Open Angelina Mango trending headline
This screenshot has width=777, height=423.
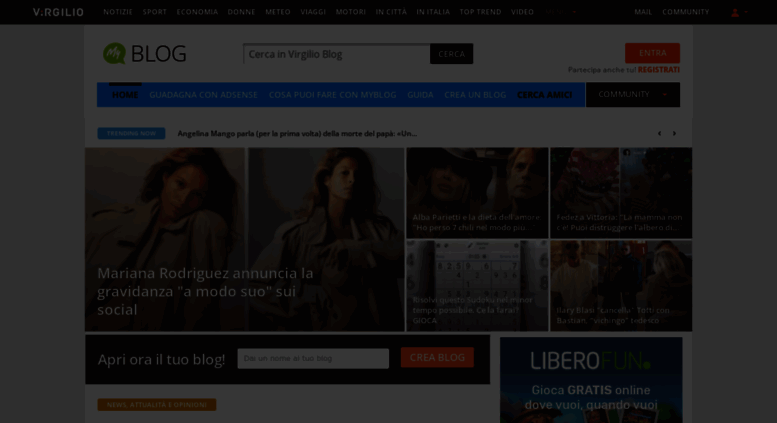(297, 133)
